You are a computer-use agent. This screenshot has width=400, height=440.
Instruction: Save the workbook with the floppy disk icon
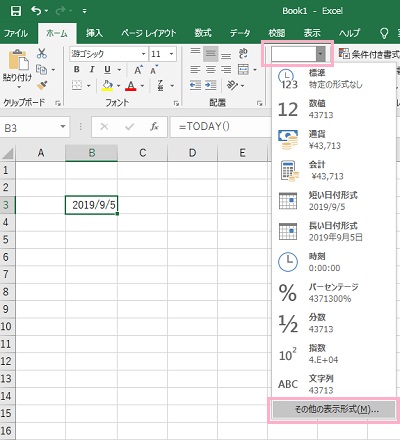point(16,11)
